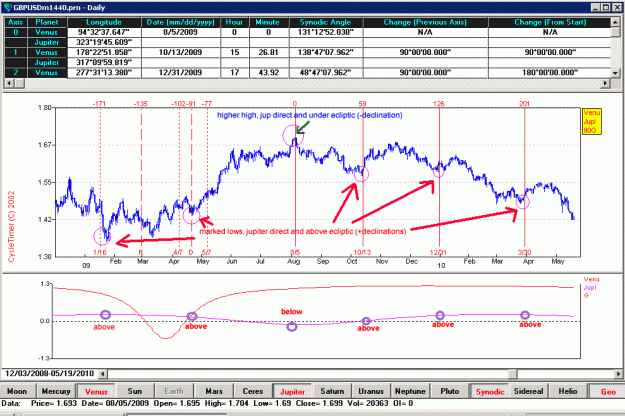Select axis 0 row header
Image resolution: width=625 pixels, height=416 pixels.
pyautogui.click(x=16, y=32)
